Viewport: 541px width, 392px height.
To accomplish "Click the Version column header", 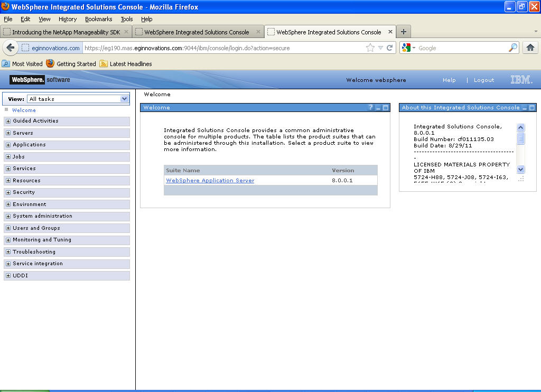I will 343,171.
